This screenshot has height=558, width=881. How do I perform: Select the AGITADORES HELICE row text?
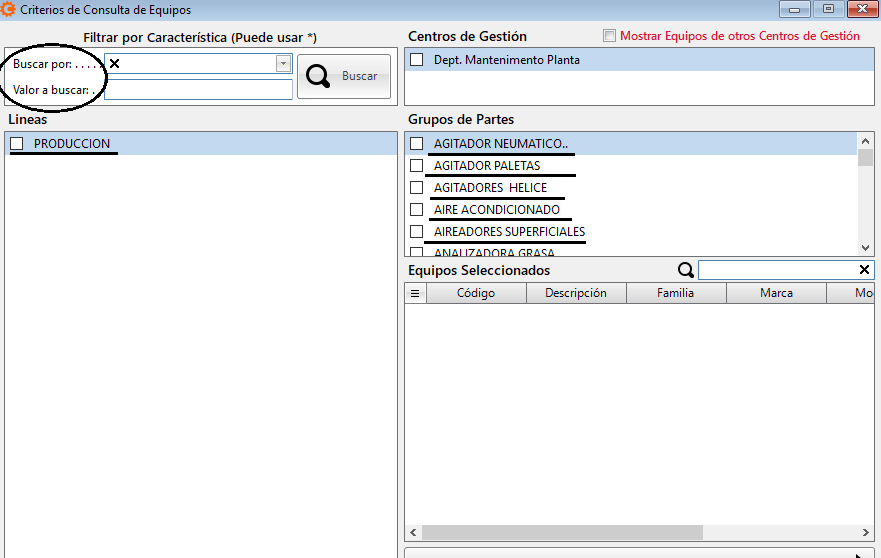(490, 188)
